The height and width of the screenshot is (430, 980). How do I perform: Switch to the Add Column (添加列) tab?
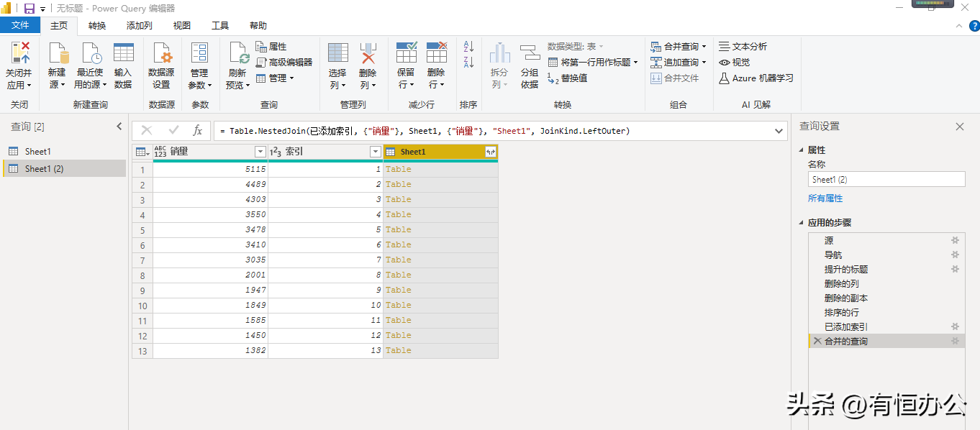tap(140, 26)
